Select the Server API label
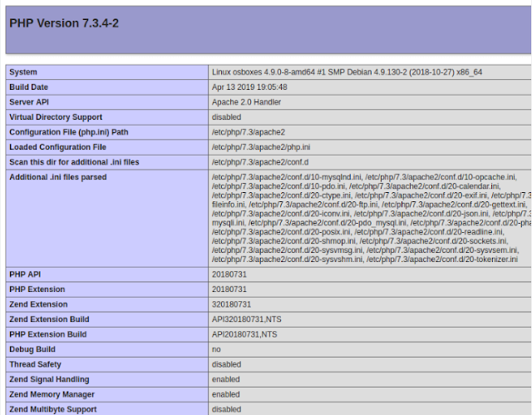The height and width of the screenshot is (415, 532). pyautogui.click(x=29, y=101)
